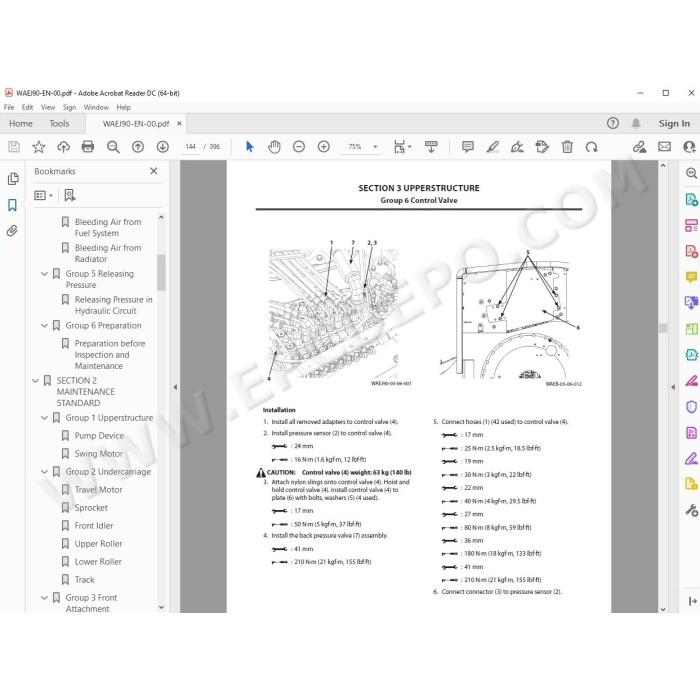Select the Highlight text tool
This screenshot has width=700, height=700.
492,147
